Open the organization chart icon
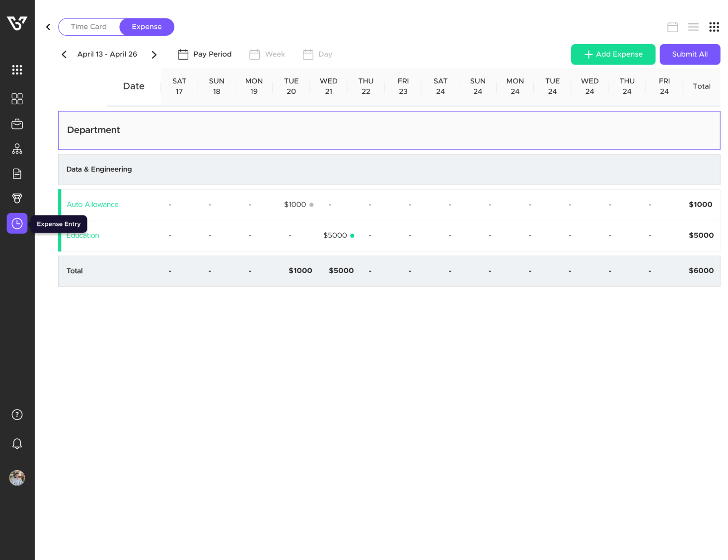This screenshot has width=728, height=560. (17, 149)
